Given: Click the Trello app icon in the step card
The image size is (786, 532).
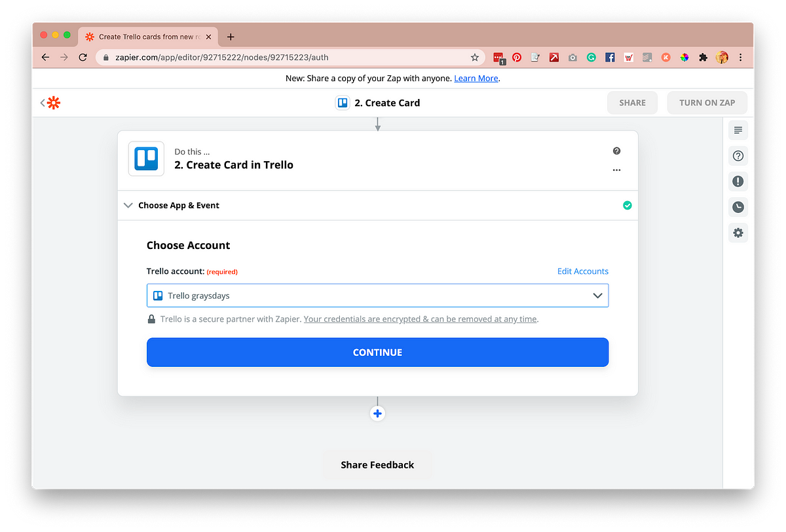Looking at the screenshot, I should 146,159.
